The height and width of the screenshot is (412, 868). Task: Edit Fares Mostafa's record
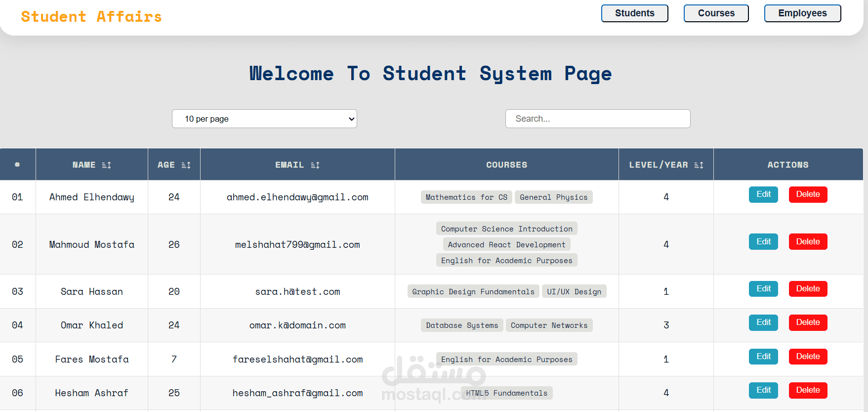(763, 357)
